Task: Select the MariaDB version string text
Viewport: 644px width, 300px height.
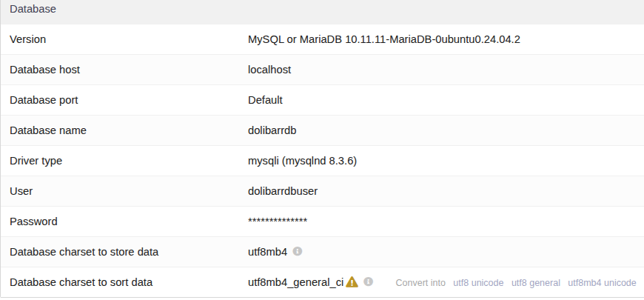Action: 384,39
